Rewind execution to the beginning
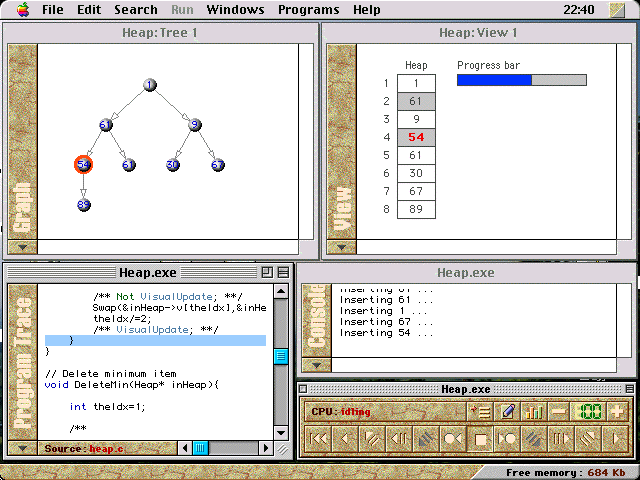 click(x=318, y=438)
